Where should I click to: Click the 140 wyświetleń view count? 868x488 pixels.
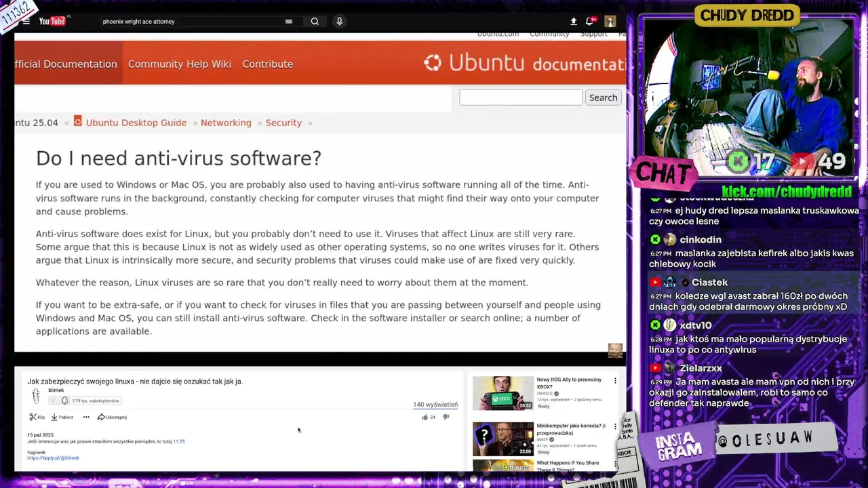435,405
